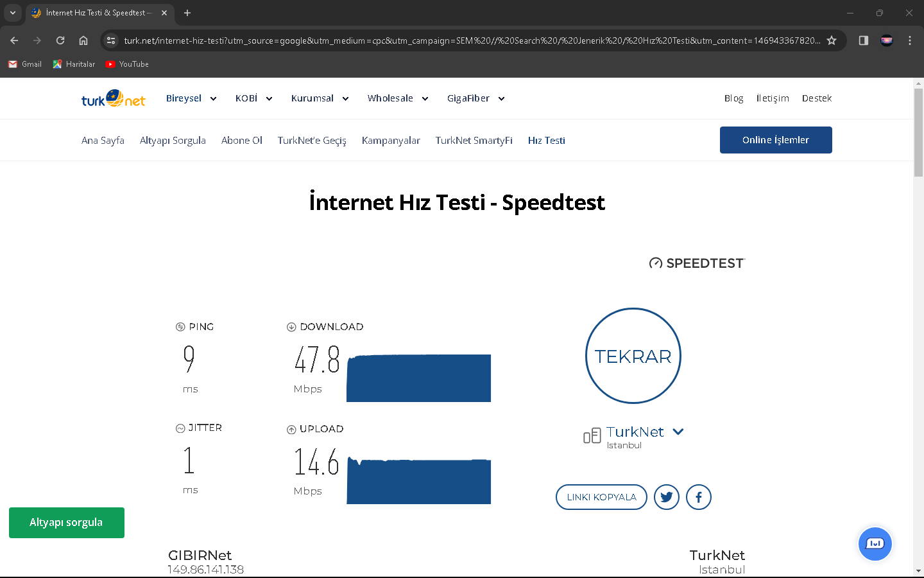The height and width of the screenshot is (578, 924).
Task: Open browser side panel icon
Action: pyautogui.click(x=864, y=40)
